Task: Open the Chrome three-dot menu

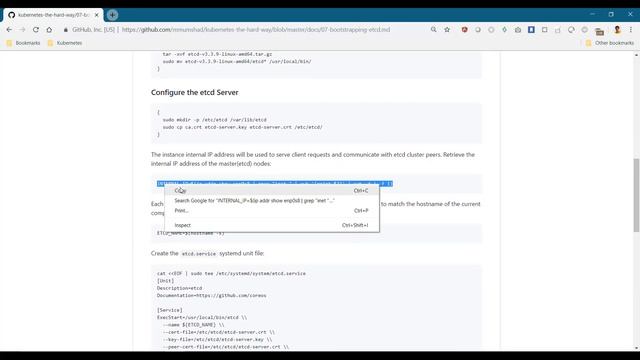Action: coord(631,30)
